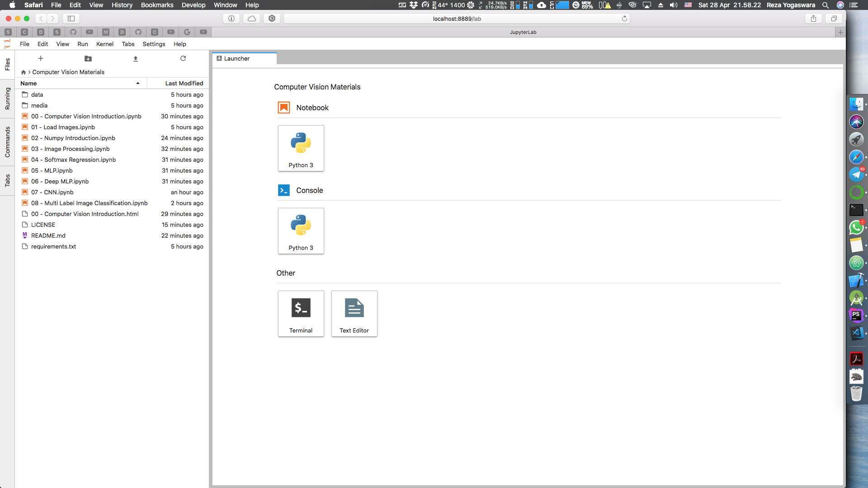
Task: Open the Text Editor launcher
Action: (x=354, y=314)
